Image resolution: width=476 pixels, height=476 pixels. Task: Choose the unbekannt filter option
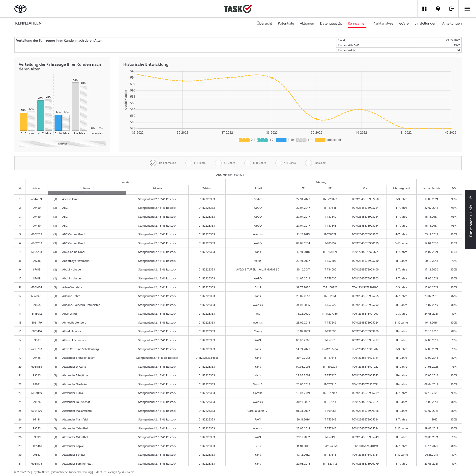click(308, 163)
